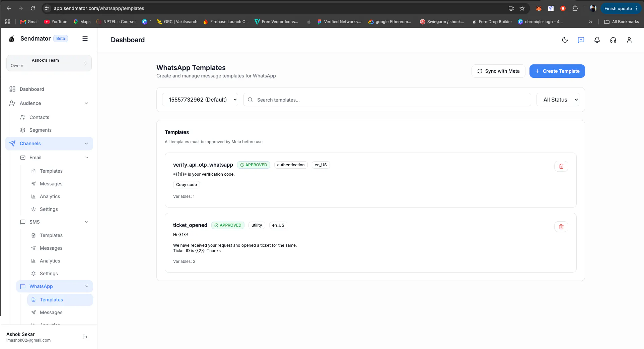This screenshot has height=349, width=644.
Task: Show more bookmarks chevron
Action: 590,22
